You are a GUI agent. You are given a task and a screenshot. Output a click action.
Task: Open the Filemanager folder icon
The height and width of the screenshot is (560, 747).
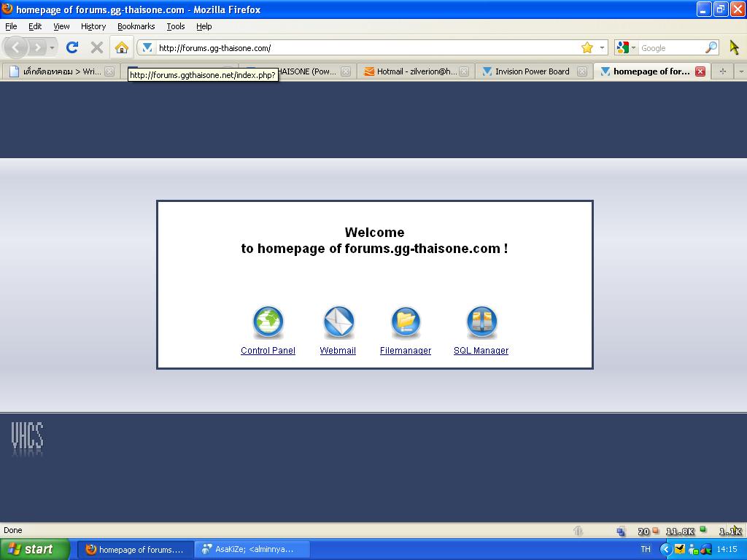[406, 322]
